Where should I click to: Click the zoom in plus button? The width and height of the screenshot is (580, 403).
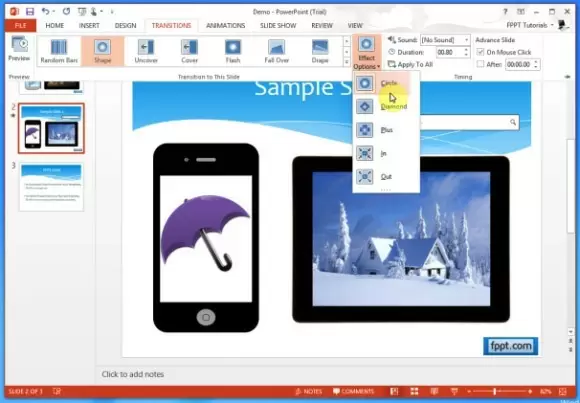point(530,392)
